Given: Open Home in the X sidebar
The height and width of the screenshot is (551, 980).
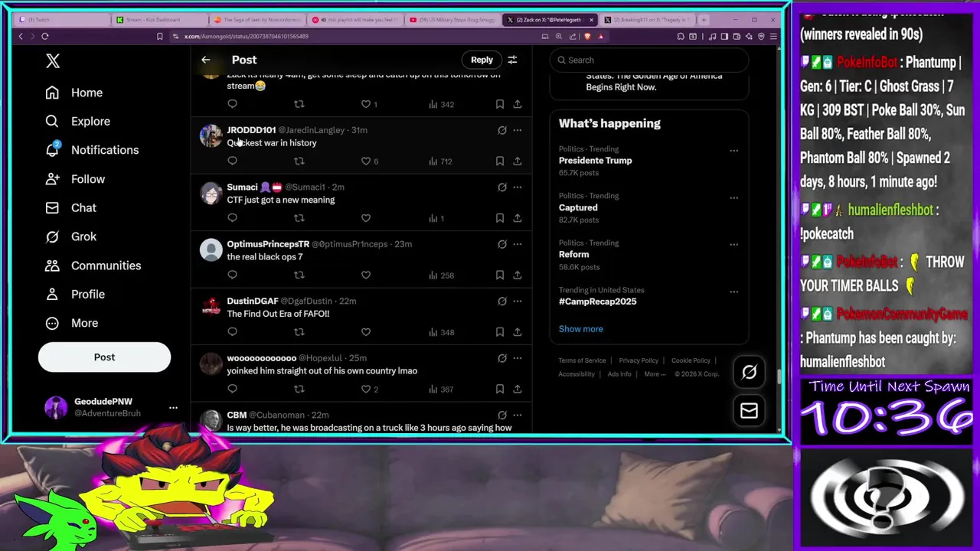Looking at the screenshot, I should point(73,93).
